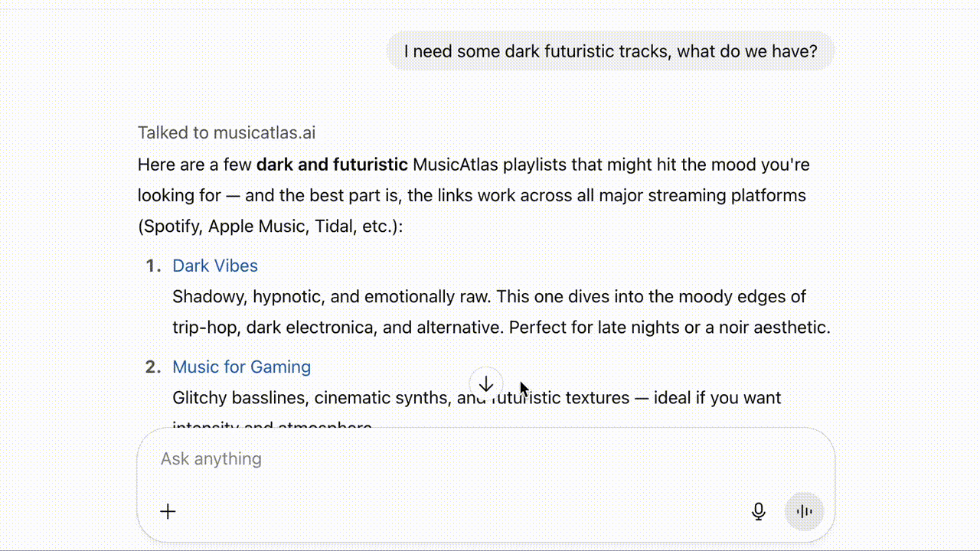The height and width of the screenshot is (551, 980).
Task: Open the Dark Vibes playlist link
Action: tap(215, 266)
